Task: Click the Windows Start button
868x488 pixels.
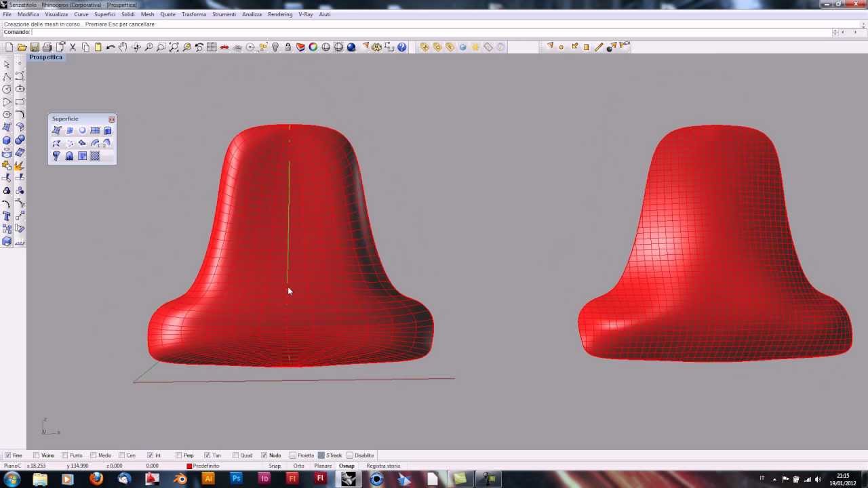Action: point(12,479)
